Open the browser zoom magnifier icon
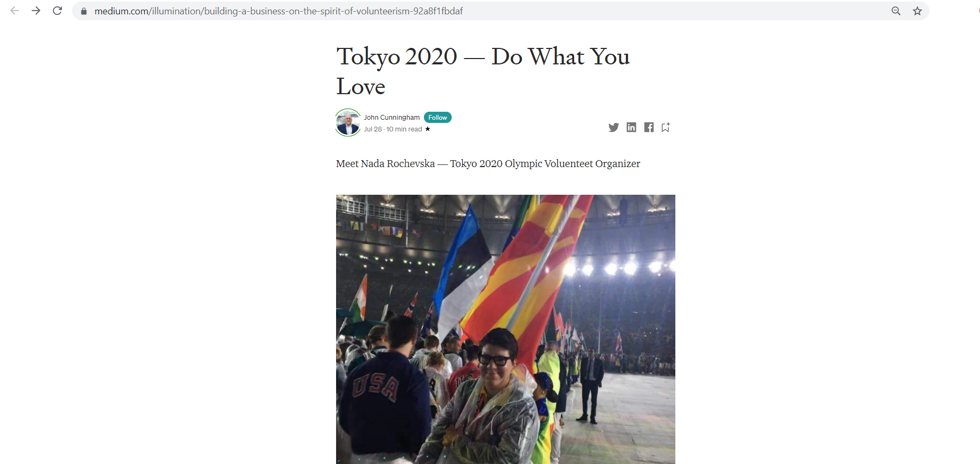The width and height of the screenshot is (980, 464). pyautogui.click(x=896, y=11)
